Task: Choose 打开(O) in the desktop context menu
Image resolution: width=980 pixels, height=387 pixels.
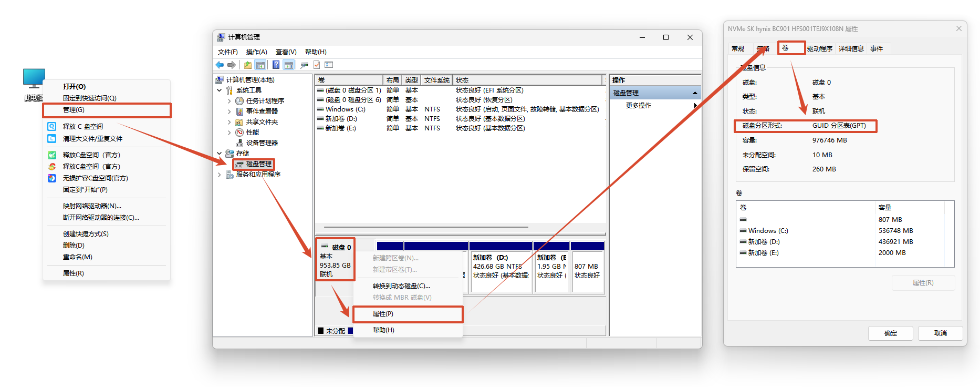Action: [x=107, y=87]
